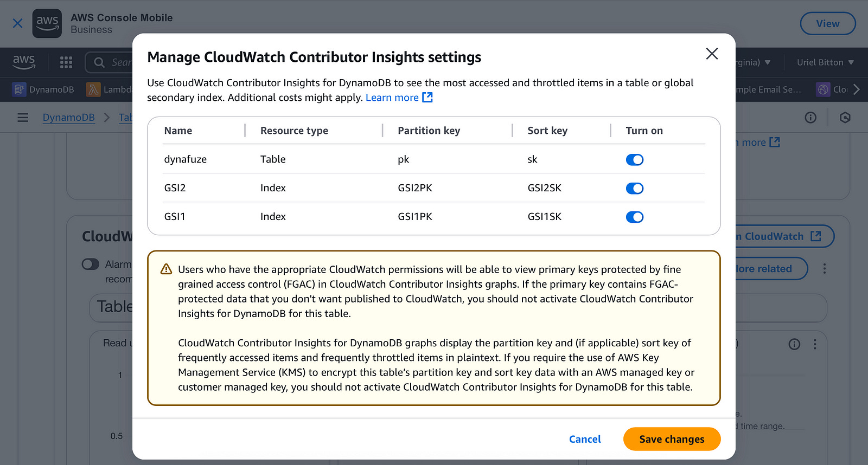Click Explore related button behind dialog
868x465 pixels.
[x=771, y=269]
